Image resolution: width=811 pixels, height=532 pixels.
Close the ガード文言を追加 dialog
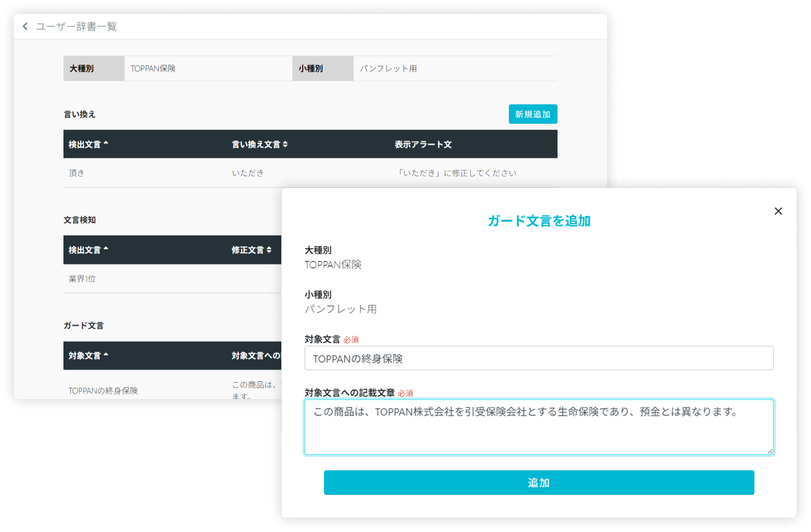point(778,211)
